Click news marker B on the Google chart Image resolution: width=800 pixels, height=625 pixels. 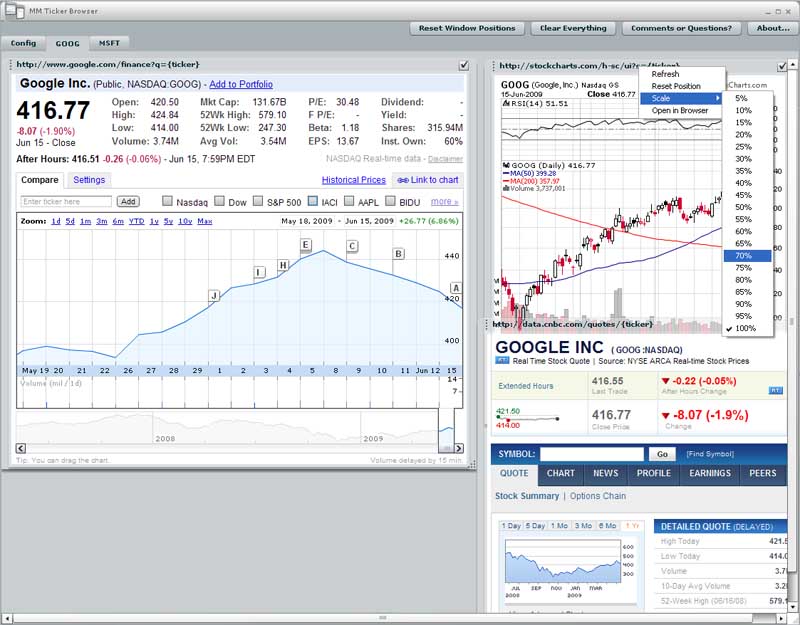pyautogui.click(x=398, y=254)
